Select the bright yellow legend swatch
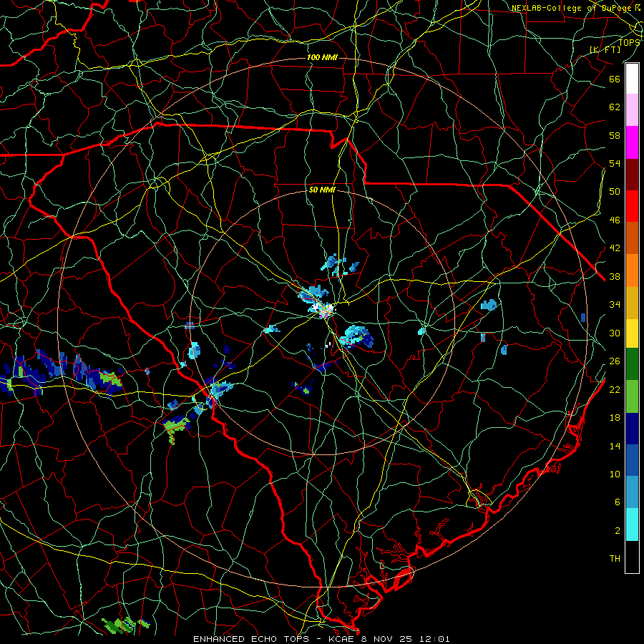This screenshot has height=644, width=644. tap(632, 333)
